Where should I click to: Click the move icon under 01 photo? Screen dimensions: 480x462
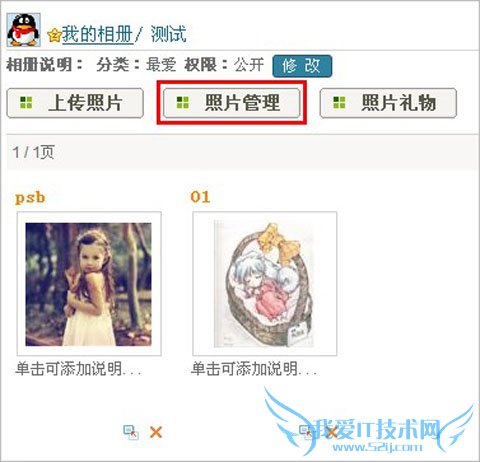coord(307,432)
